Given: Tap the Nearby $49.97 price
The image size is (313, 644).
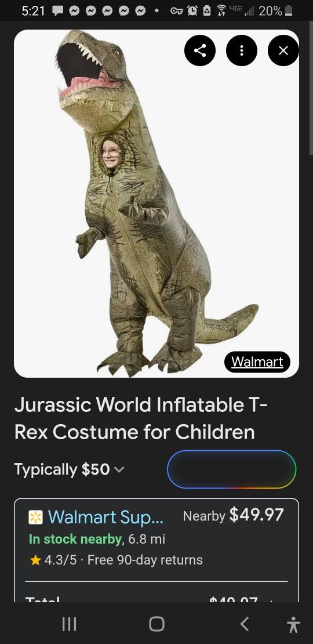Looking at the screenshot, I should click(233, 515).
